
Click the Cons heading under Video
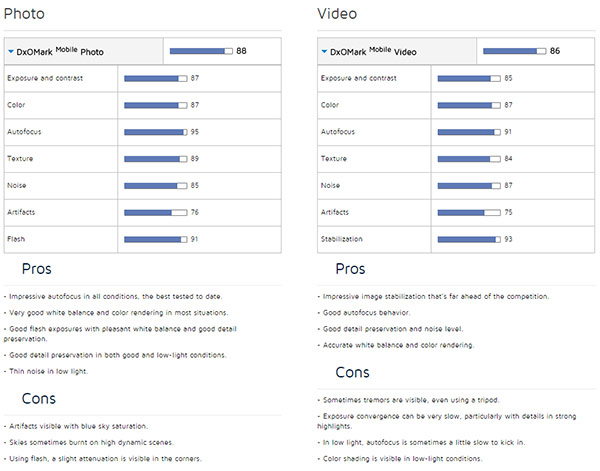(352, 372)
